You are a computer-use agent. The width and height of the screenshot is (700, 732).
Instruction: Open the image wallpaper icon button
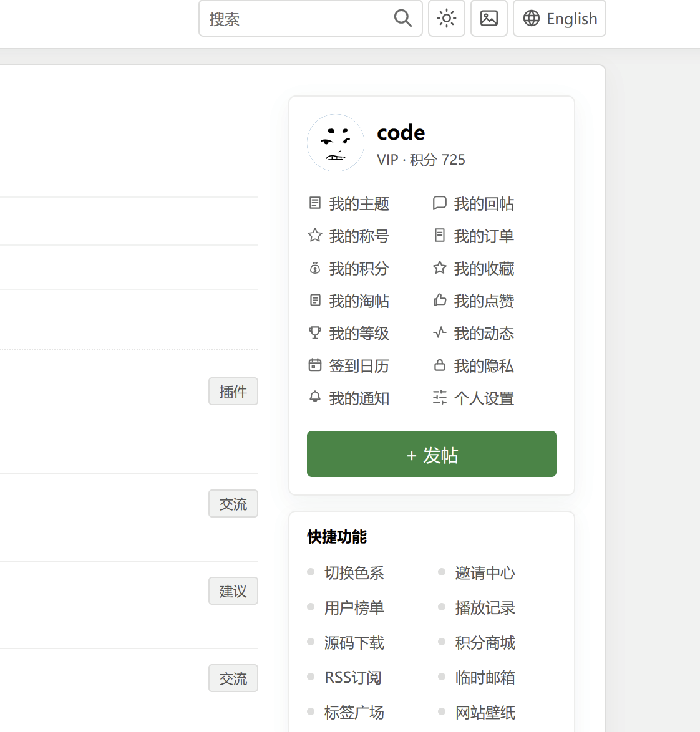pos(489,19)
